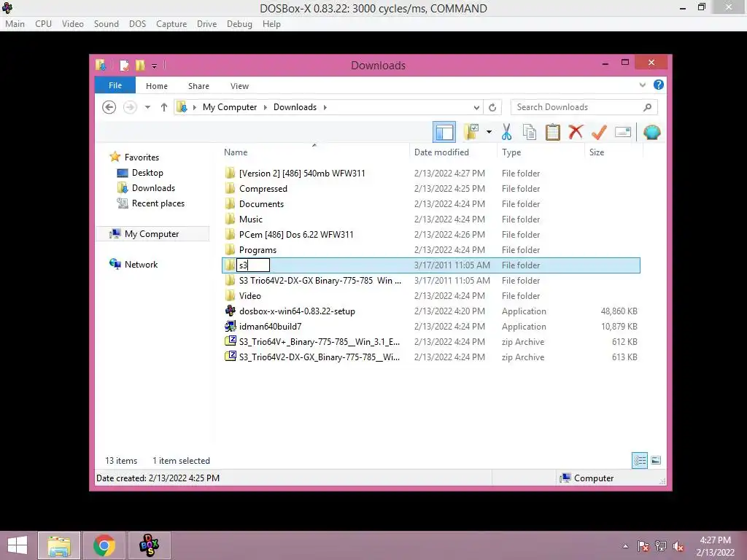
Task: Toggle the navigation pane toolbar button
Action: (x=444, y=132)
